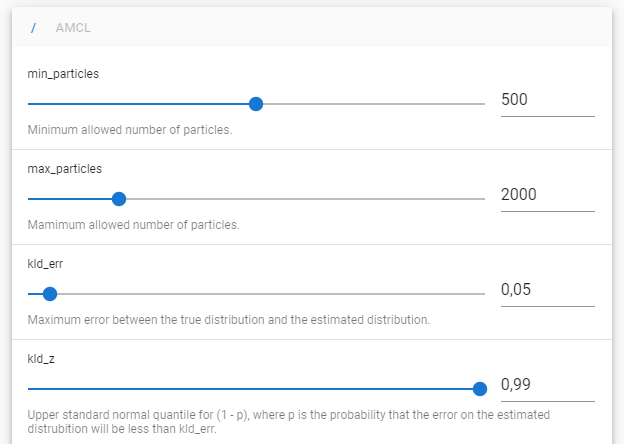Click the max_particles slider handle

[x=119, y=199]
